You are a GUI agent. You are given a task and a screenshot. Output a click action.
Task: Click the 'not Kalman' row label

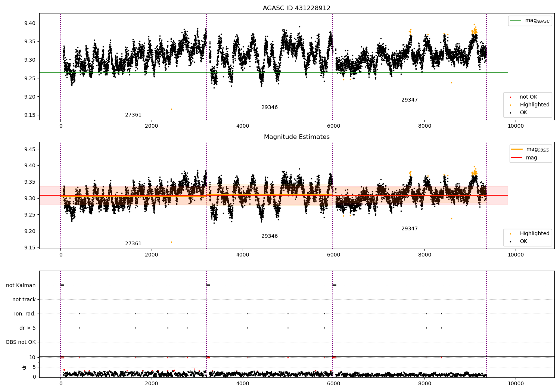click(x=21, y=285)
